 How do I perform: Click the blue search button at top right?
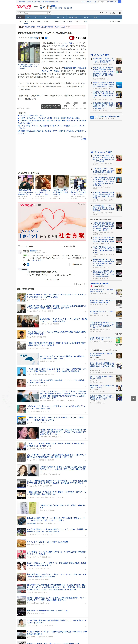pos(120,2)
